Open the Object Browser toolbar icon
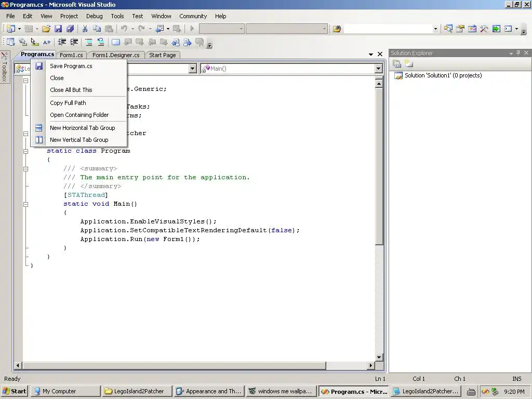 pyautogui.click(x=472, y=29)
